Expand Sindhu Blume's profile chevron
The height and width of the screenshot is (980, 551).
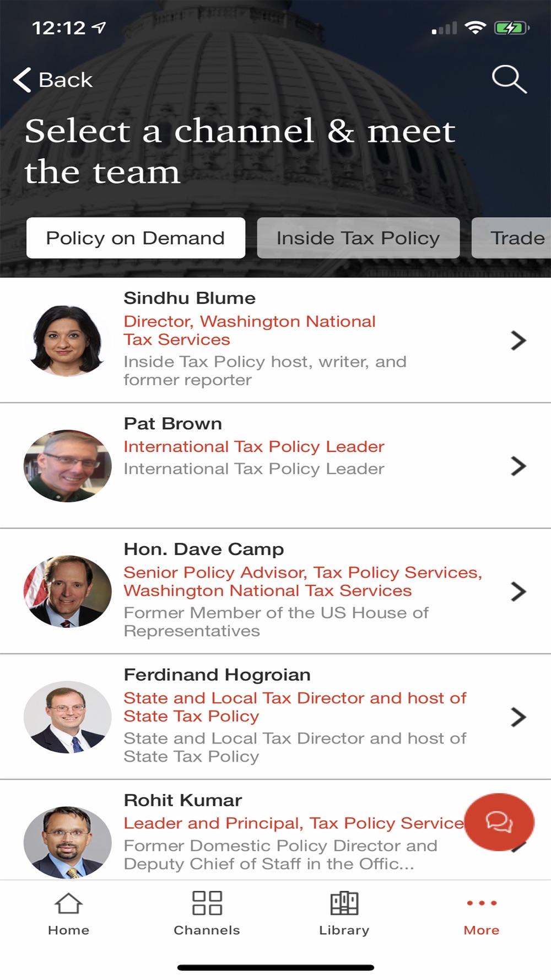click(x=518, y=340)
